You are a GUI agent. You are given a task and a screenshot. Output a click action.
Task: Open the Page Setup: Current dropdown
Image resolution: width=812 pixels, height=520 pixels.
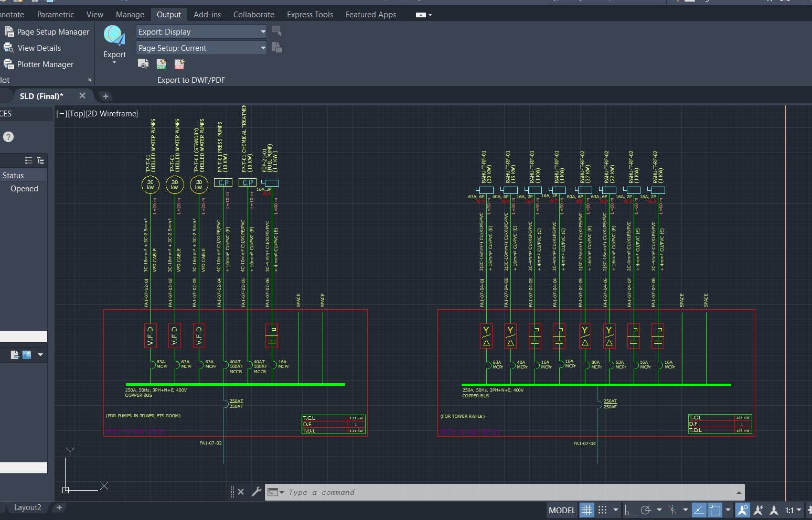coord(201,48)
